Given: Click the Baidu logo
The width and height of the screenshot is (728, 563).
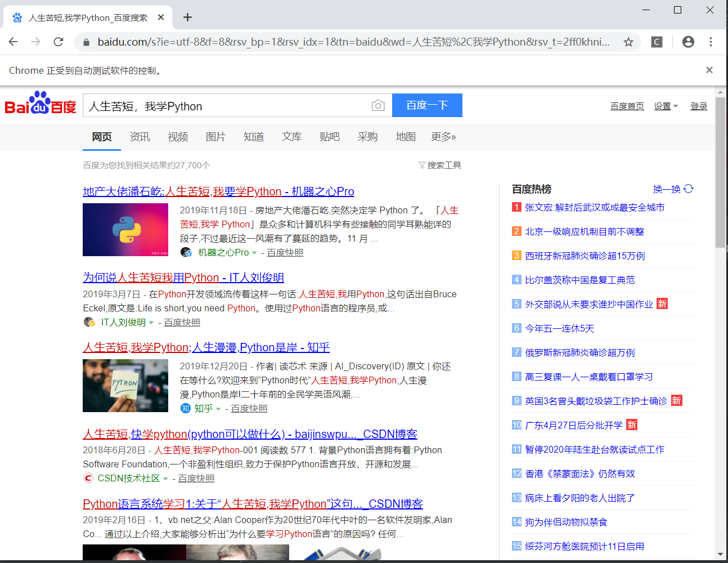Looking at the screenshot, I should [x=41, y=104].
